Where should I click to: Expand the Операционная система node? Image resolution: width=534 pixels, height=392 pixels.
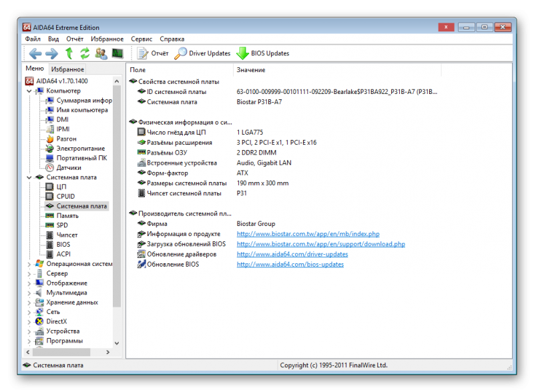pyautogui.click(x=29, y=264)
